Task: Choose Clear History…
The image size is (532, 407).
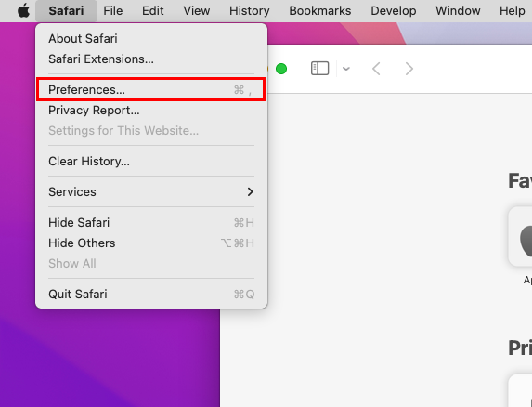Action: click(151, 162)
